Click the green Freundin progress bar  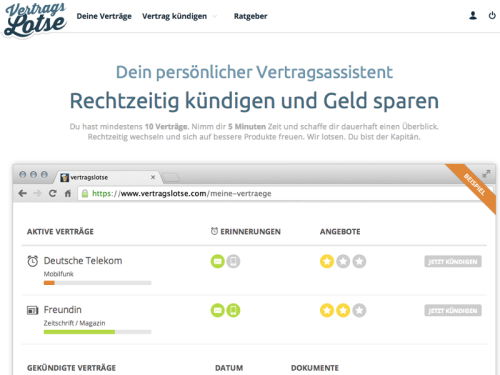(x=79, y=332)
